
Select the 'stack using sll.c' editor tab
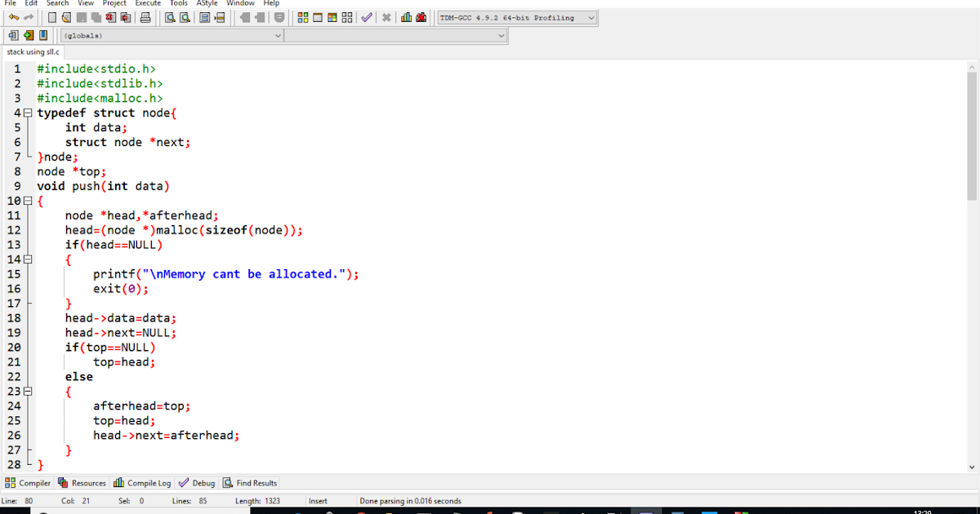click(33, 51)
